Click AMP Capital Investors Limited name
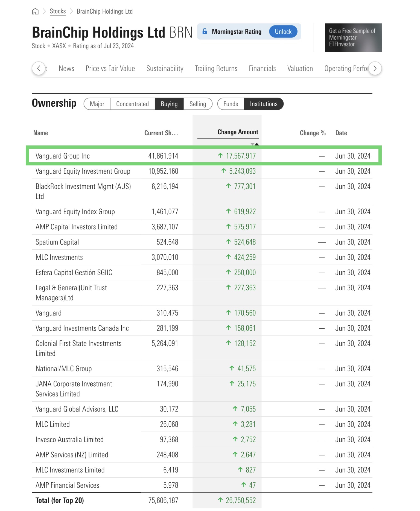 (x=77, y=227)
